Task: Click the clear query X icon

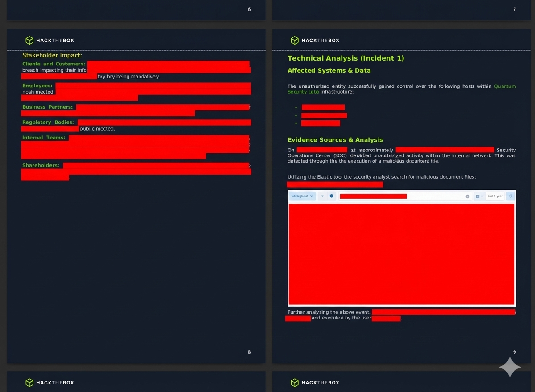Action: point(468,196)
